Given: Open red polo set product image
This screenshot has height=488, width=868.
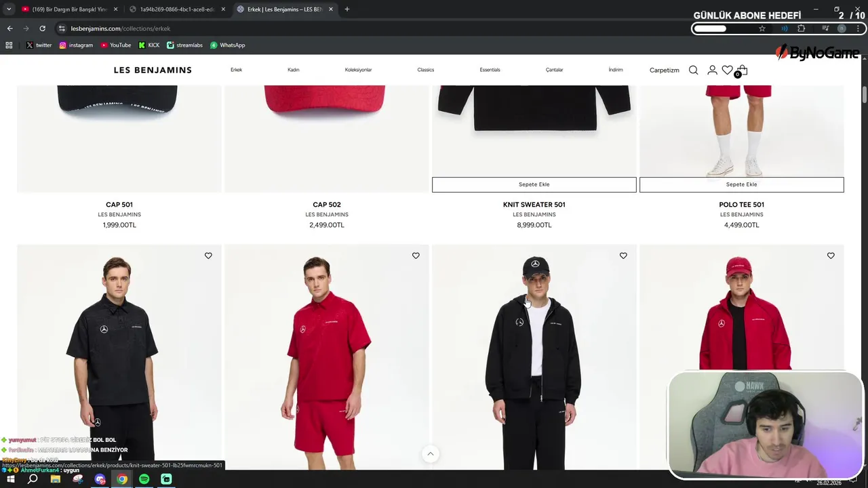Looking at the screenshot, I should pos(327,357).
